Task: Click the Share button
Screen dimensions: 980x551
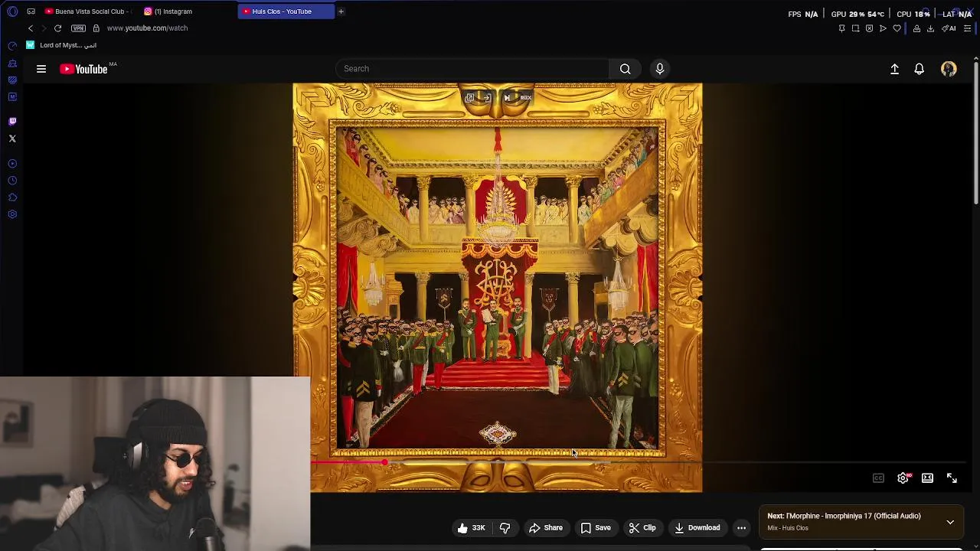Action: pos(546,528)
